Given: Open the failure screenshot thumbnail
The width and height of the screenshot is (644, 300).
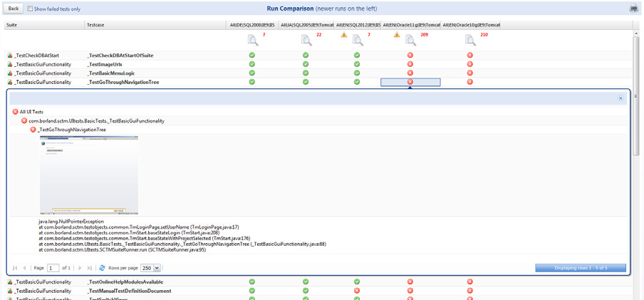Looking at the screenshot, I should click(89, 175).
